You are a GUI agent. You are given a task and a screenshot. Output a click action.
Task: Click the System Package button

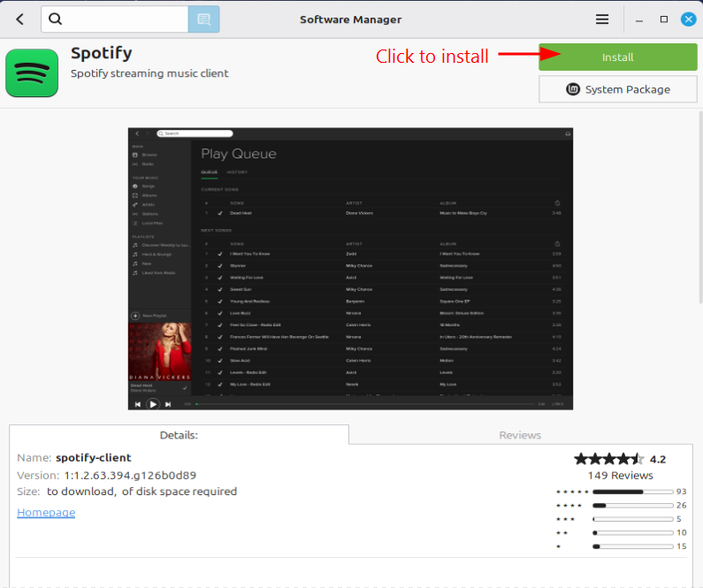(618, 89)
